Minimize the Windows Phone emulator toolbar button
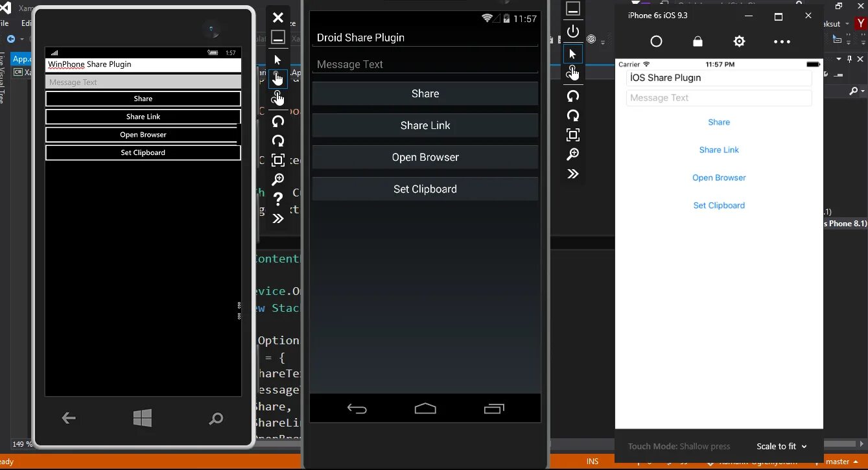 click(277, 37)
